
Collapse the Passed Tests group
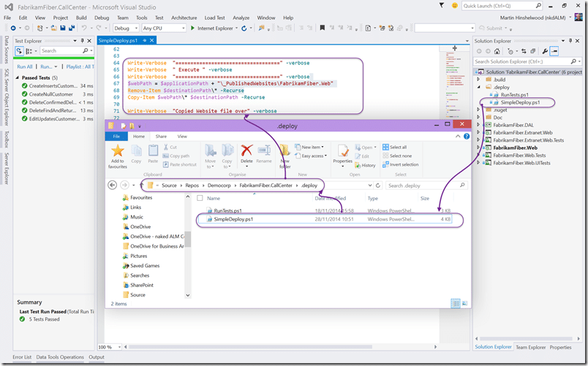click(18, 77)
